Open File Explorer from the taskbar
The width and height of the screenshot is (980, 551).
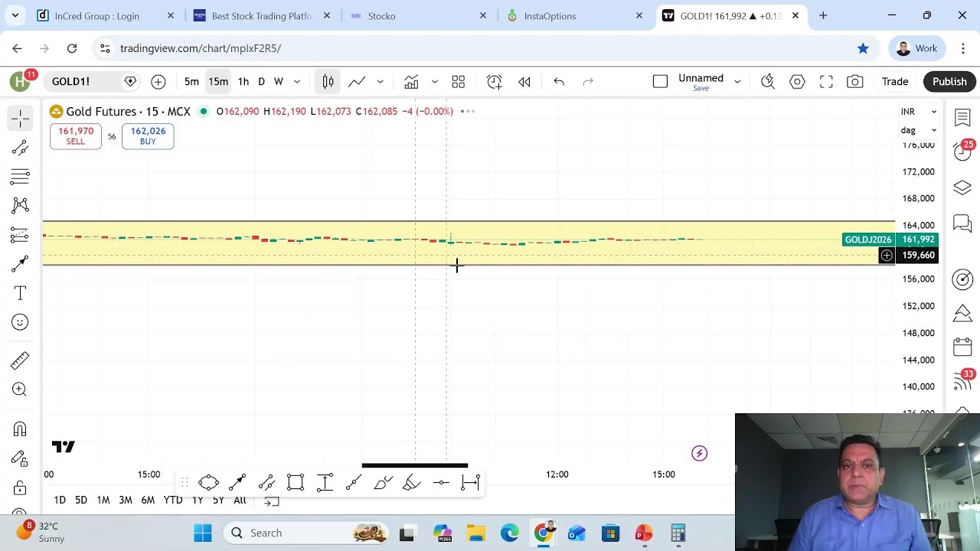click(476, 533)
